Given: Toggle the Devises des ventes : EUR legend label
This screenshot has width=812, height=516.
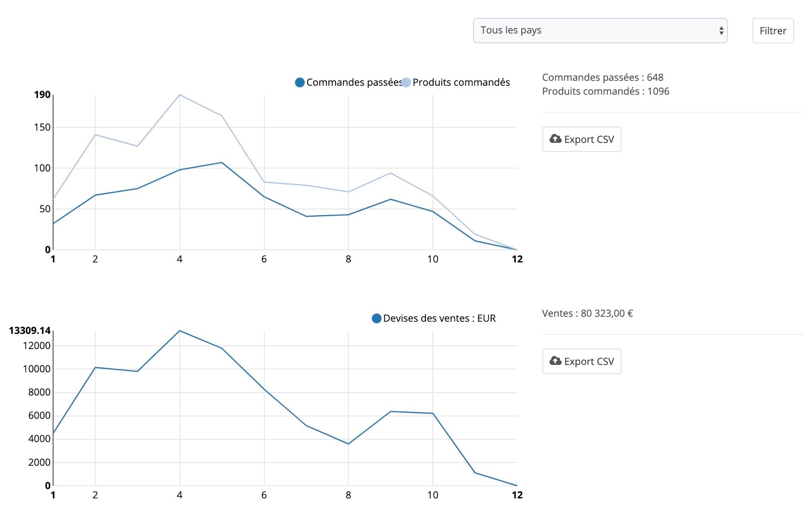Looking at the screenshot, I should pos(439,318).
